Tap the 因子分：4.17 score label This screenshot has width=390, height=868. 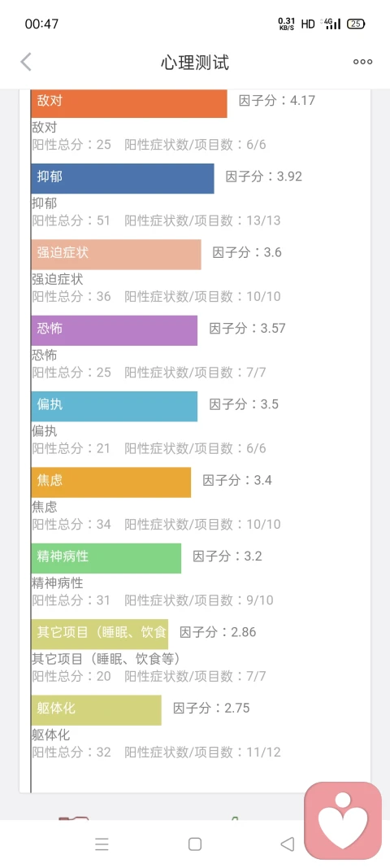tap(276, 101)
